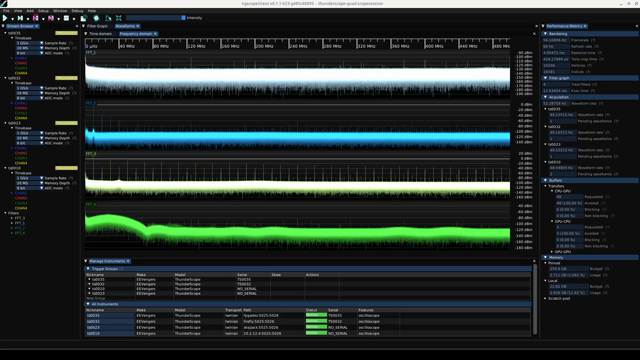This screenshot has height=360, width=640.
Task: Collapse the Trigger Groups section
Action: click(88, 269)
